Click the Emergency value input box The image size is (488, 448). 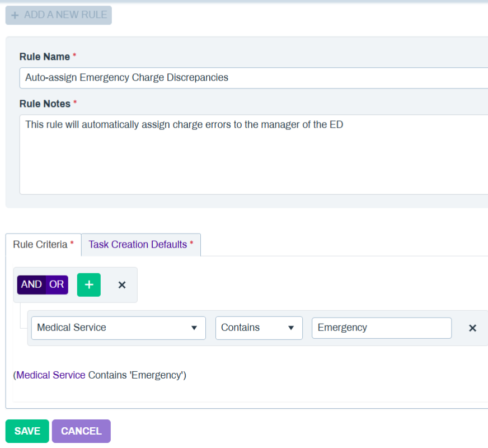(x=381, y=328)
